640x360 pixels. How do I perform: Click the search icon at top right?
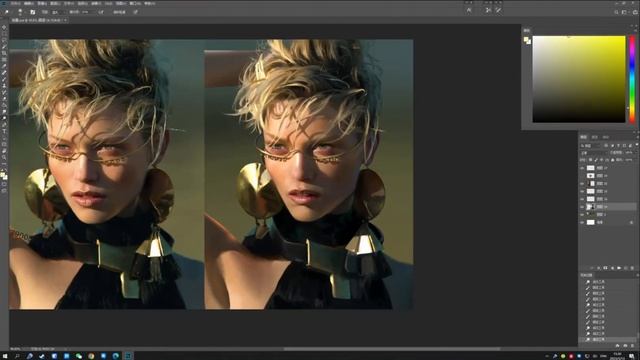click(616, 12)
